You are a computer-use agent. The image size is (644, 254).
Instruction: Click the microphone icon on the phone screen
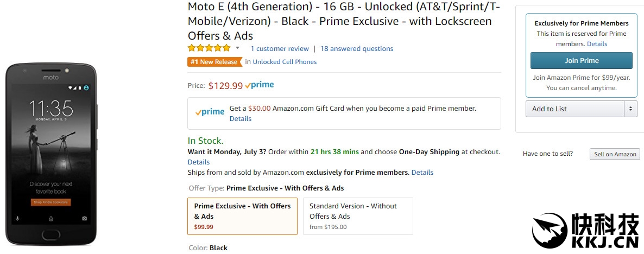click(17, 219)
